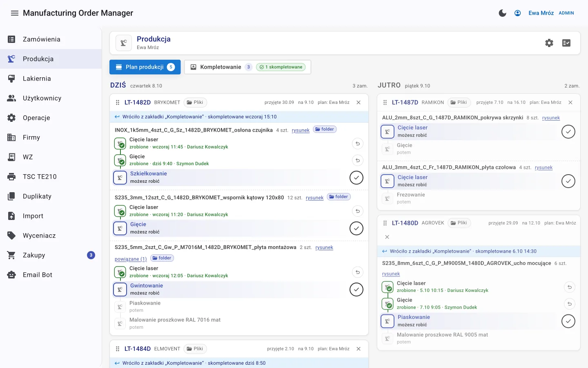Open the user account avatar icon
Screen dimensions: 588x368
pyautogui.click(x=518, y=13)
